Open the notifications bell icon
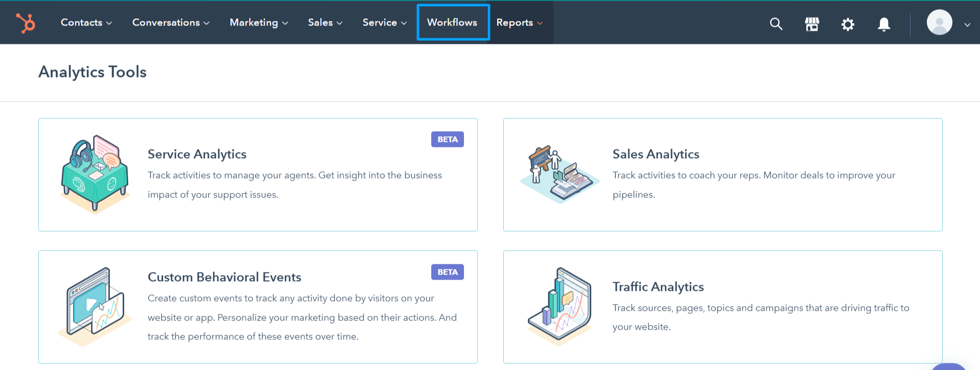This screenshot has height=370, width=980. pyautogui.click(x=884, y=24)
